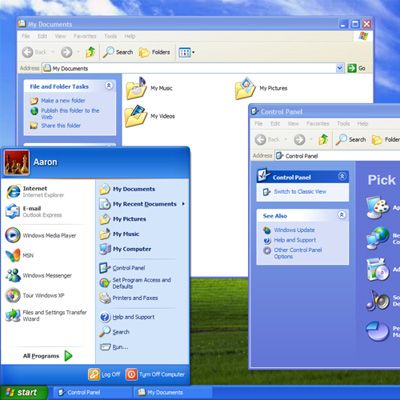Click the Windows Update link
This screenshot has width=400, height=400.
(294, 230)
